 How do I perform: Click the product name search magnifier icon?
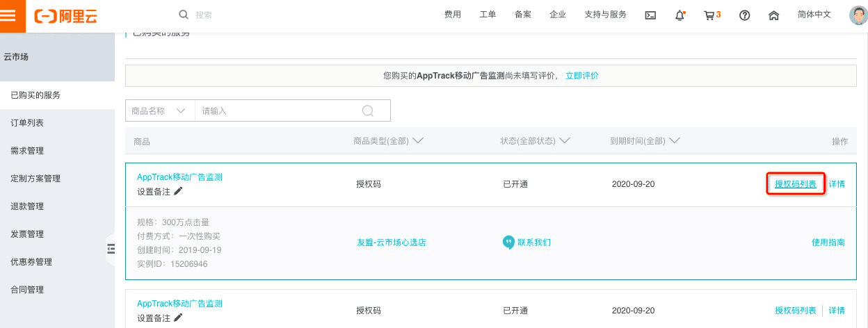point(368,110)
